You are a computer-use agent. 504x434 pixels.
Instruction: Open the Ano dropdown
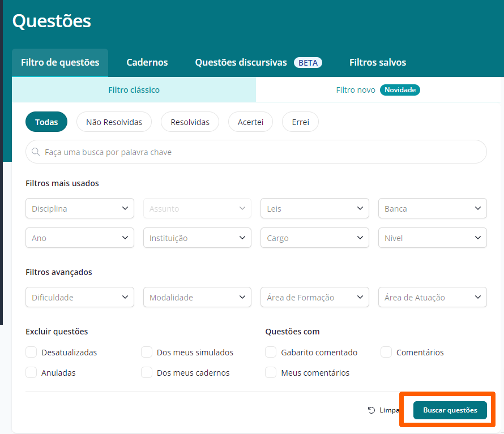tap(80, 238)
